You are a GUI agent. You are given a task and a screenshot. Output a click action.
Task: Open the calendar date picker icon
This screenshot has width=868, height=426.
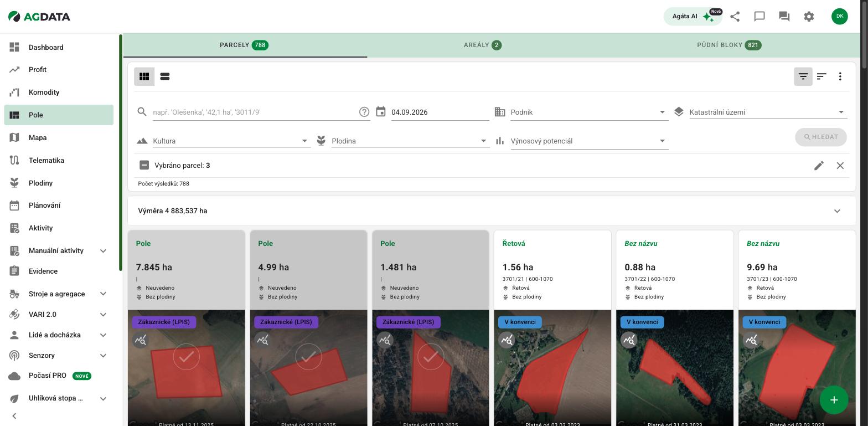click(381, 112)
